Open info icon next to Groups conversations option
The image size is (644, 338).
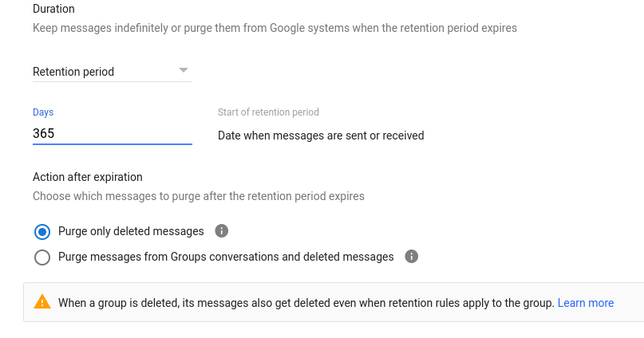point(412,257)
